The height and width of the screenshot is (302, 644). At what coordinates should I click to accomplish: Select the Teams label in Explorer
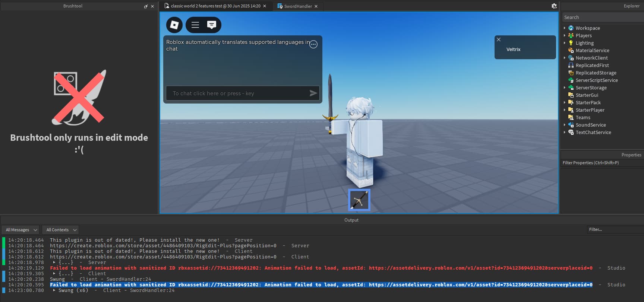click(x=583, y=117)
